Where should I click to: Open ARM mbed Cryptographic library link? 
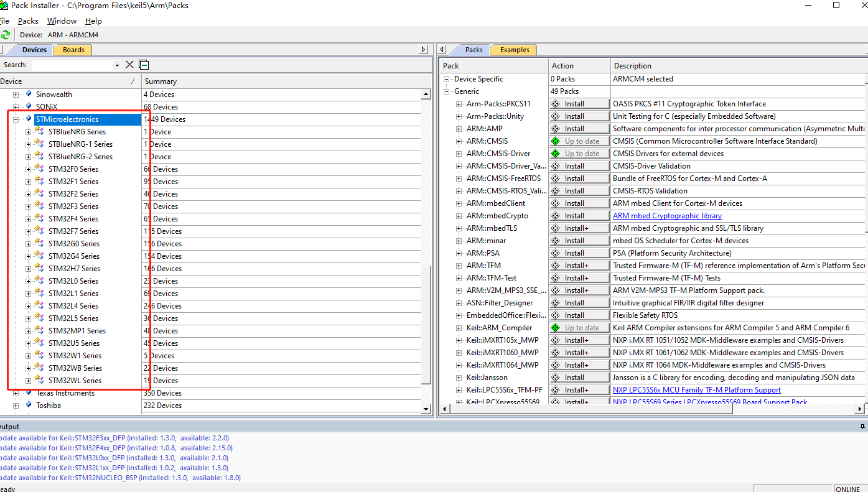[667, 216]
